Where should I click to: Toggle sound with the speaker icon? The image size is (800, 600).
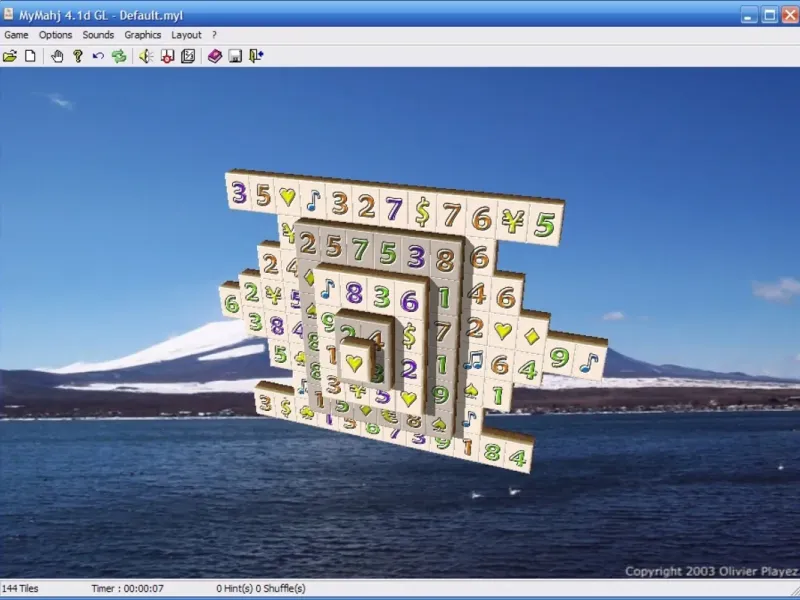click(x=146, y=56)
